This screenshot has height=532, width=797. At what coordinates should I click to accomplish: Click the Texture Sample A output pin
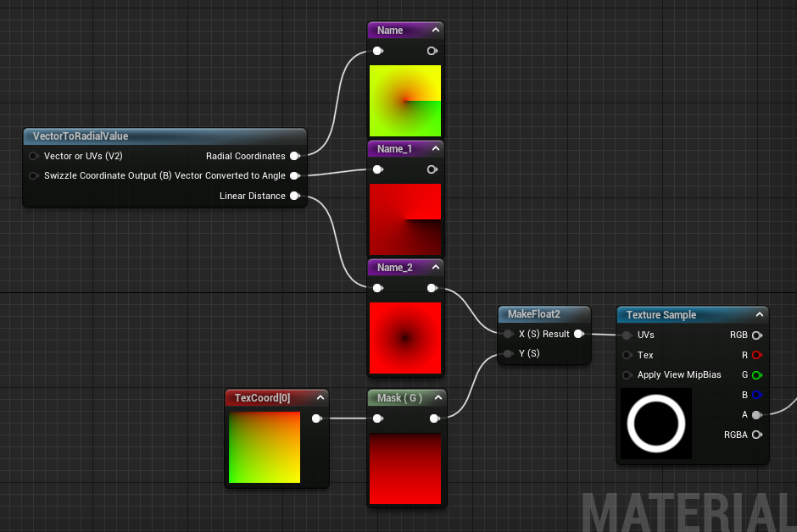pos(757,415)
